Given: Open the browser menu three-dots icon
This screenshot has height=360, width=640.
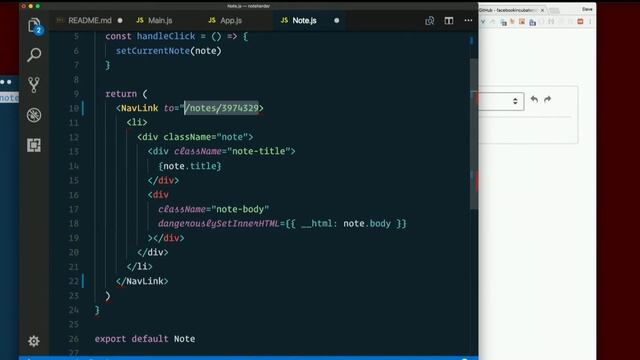Looking at the screenshot, I should (590, 22).
